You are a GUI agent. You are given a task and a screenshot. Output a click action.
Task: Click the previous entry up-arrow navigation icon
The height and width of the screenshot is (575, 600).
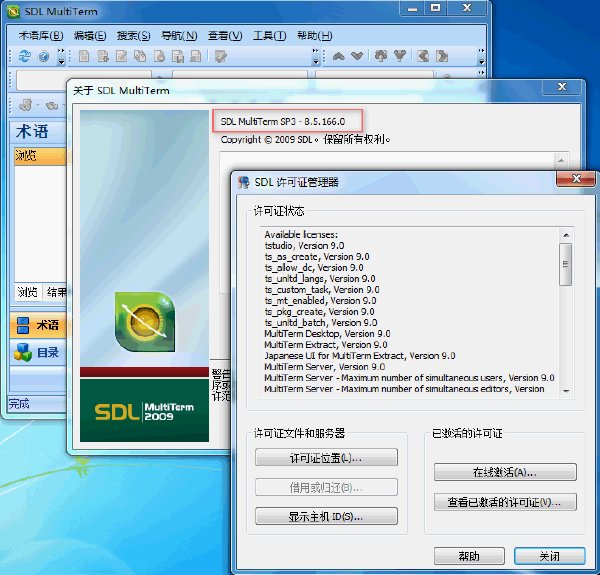pyautogui.click(x=339, y=56)
